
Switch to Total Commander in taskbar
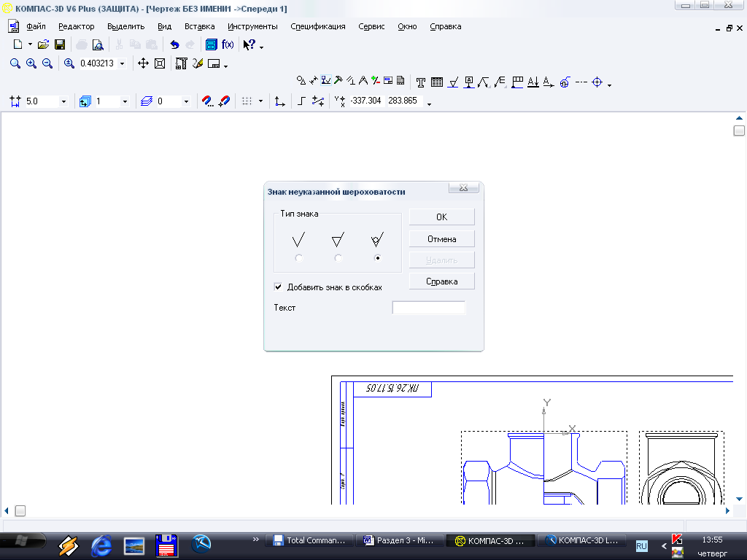click(309, 540)
